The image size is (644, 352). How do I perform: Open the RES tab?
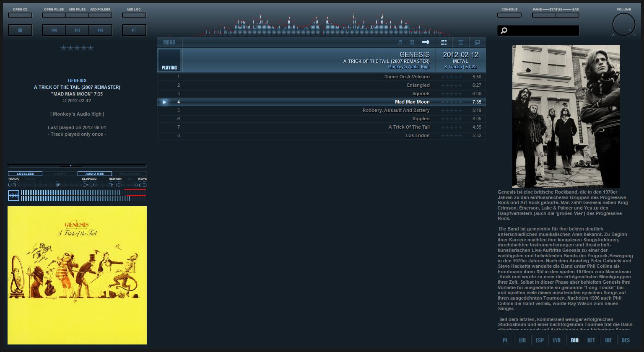point(626,340)
